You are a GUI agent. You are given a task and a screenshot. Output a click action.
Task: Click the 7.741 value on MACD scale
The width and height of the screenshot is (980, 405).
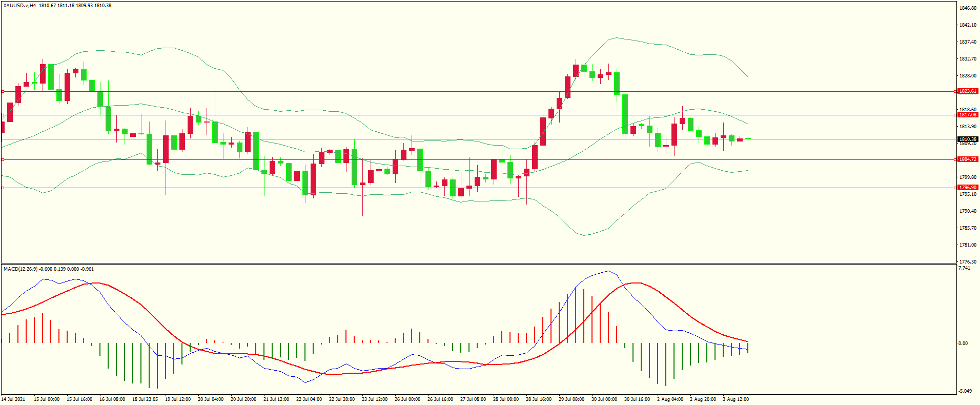(964, 268)
